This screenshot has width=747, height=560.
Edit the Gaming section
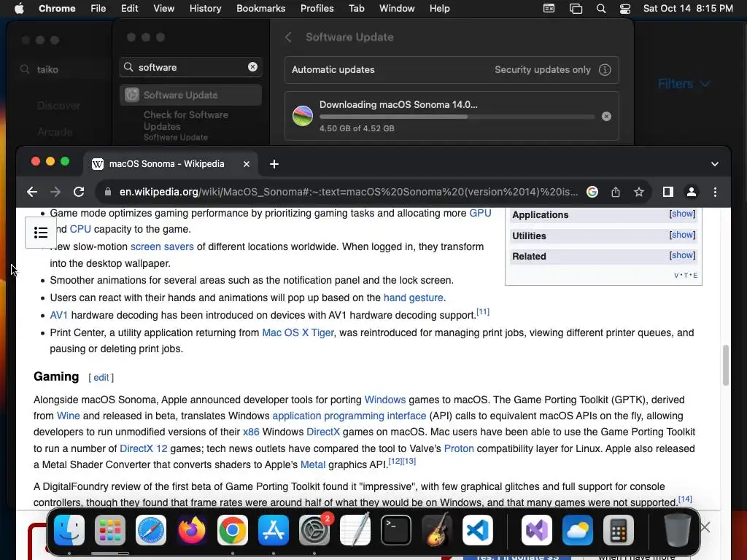pos(101,378)
